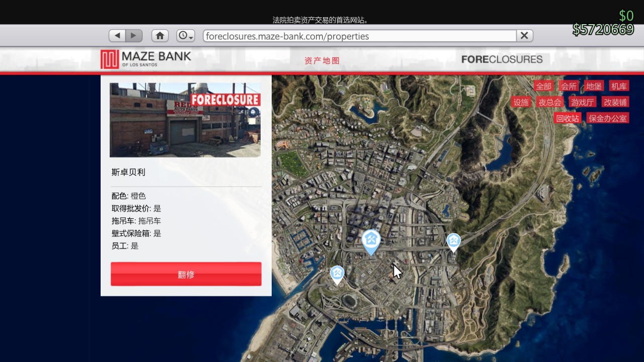Switch to the 改装铺 filter
Viewport: 644px width, 362px height.
coord(615,102)
